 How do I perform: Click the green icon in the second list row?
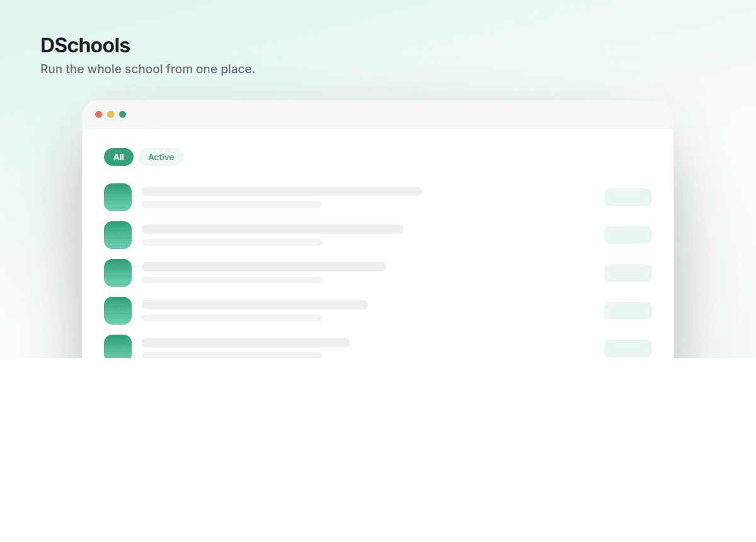[x=118, y=235]
